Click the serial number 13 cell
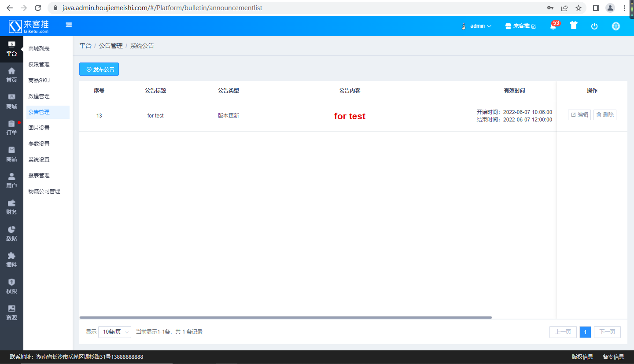 (x=99, y=116)
